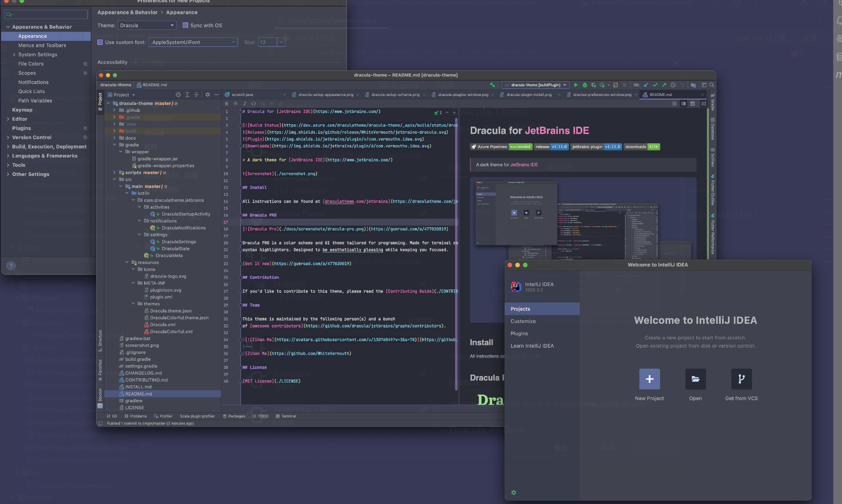Expand all in Project tool window

click(187, 95)
